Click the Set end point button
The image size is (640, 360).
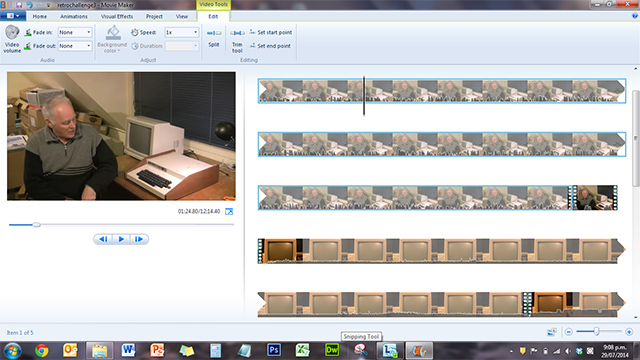tap(270, 46)
